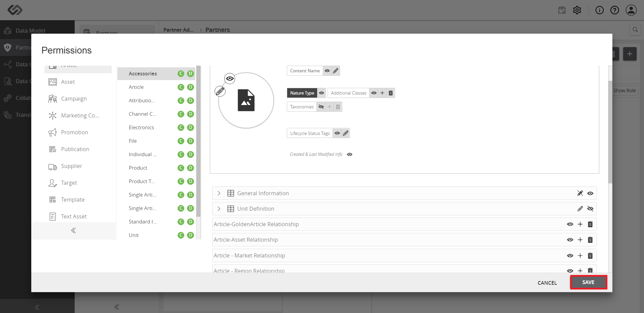
Task: Expand General Information section
Action: point(219,193)
